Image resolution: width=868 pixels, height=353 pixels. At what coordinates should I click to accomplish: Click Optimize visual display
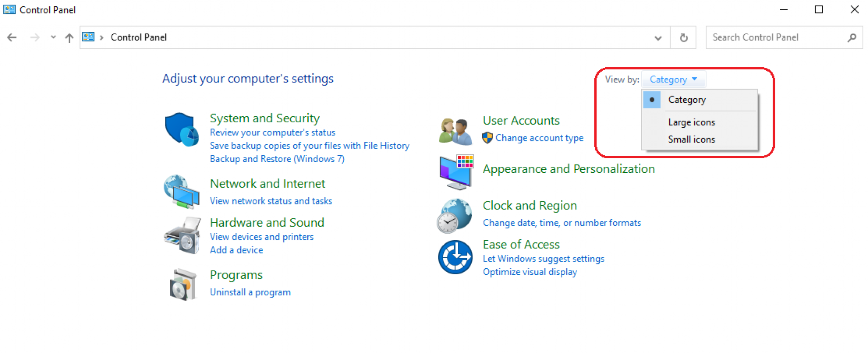point(530,272)
